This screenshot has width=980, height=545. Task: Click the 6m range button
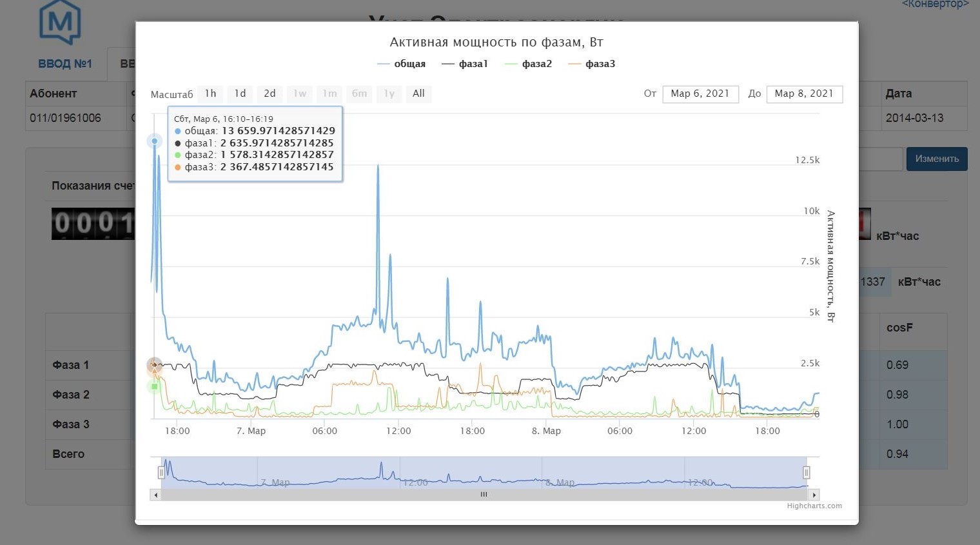tap(359, 94)
